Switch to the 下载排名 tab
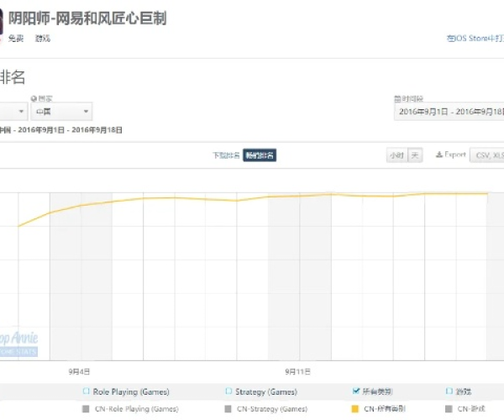Viewport: 504px width, 420px height. coord(226,155)
